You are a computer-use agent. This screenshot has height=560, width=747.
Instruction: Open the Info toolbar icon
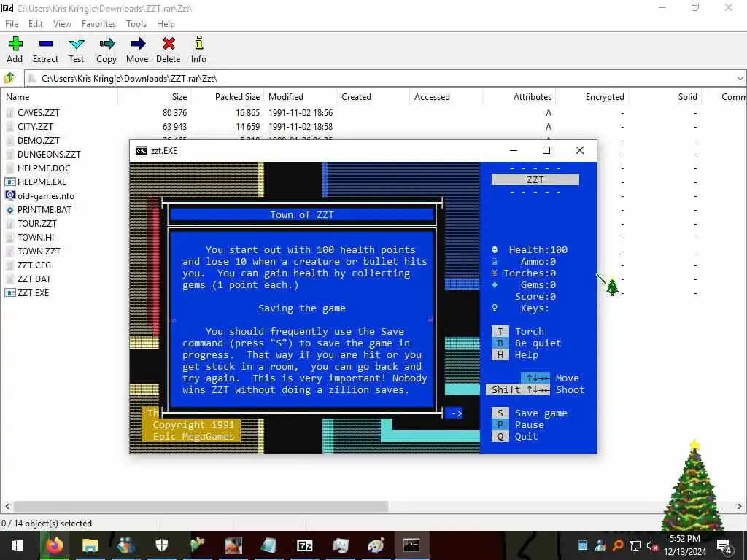tap(199, 43)
